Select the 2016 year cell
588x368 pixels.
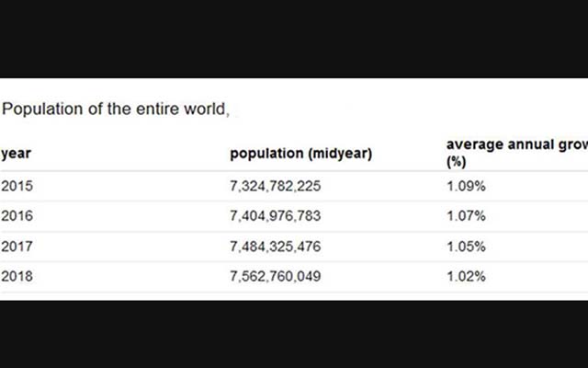[17, 216]
